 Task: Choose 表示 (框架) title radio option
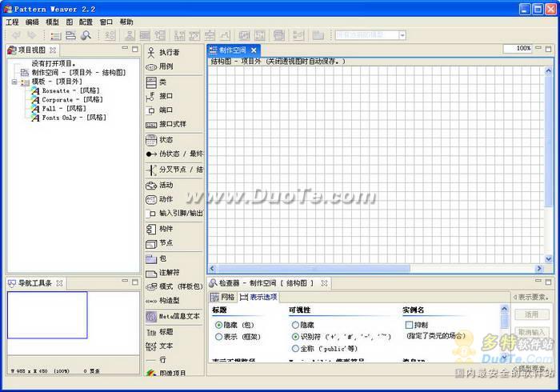[x=219, y=337]
